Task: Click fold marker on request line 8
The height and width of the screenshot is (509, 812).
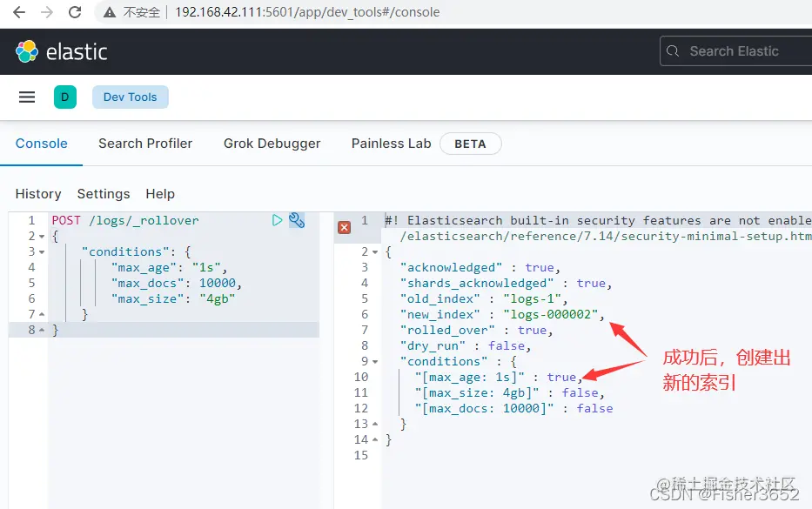Action: click(x=42, y=330)
